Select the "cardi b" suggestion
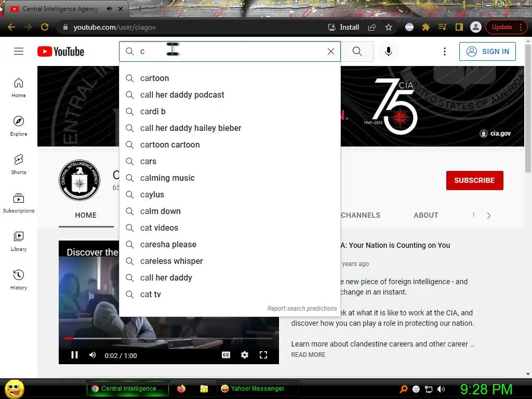The image size is (532, 399). pos(230,111)
